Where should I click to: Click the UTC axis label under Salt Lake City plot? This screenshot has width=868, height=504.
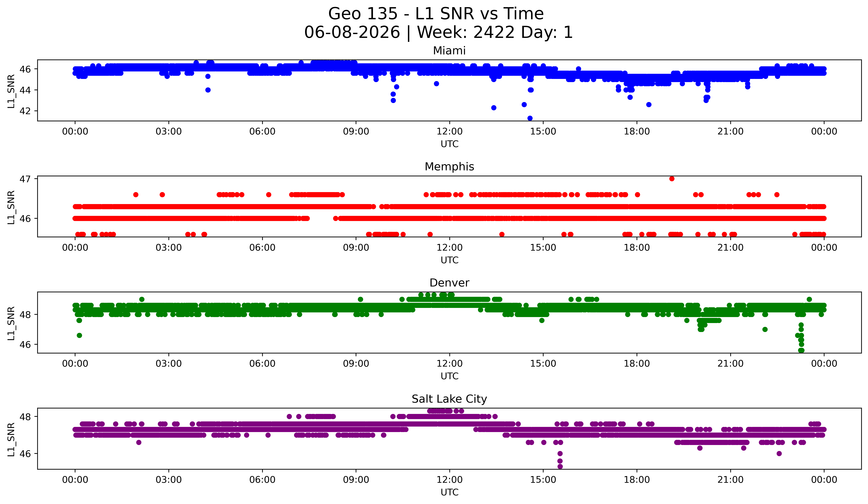449,492
